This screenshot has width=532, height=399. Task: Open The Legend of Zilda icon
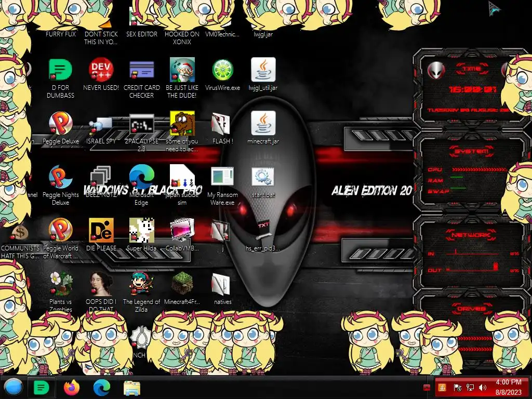[141, 284]
